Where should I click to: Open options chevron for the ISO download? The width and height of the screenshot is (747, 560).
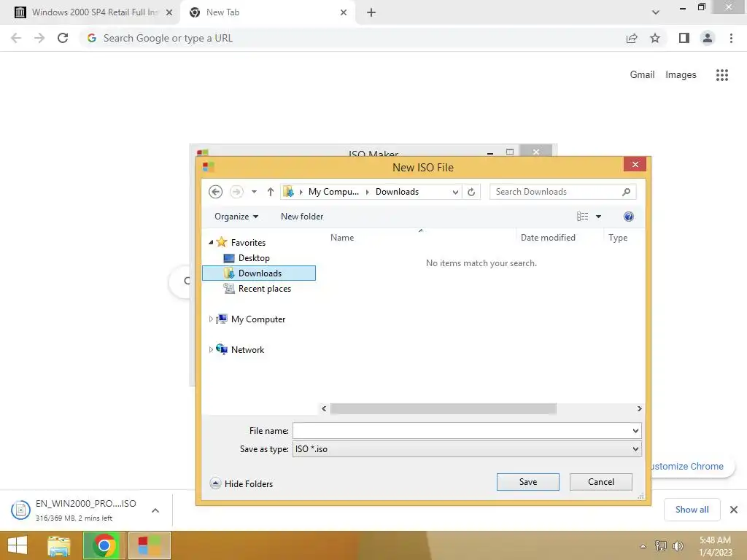pyautogui.click(x=155, y=510)
